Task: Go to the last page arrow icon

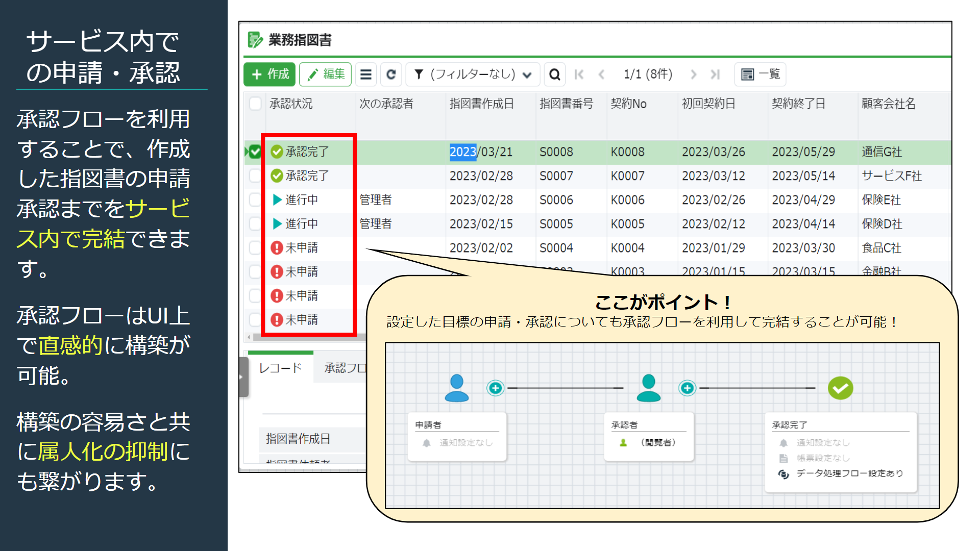Action: click(715, 74)
